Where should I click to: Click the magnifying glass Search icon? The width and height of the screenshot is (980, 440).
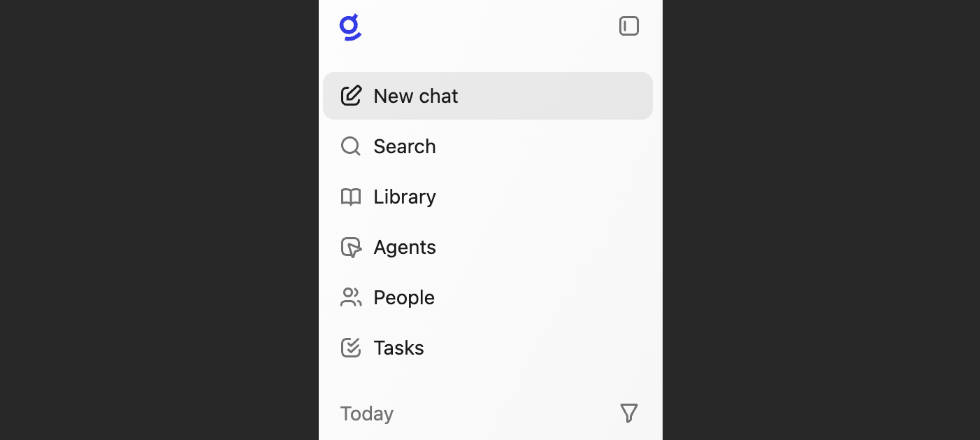click(x=351, y=146)
